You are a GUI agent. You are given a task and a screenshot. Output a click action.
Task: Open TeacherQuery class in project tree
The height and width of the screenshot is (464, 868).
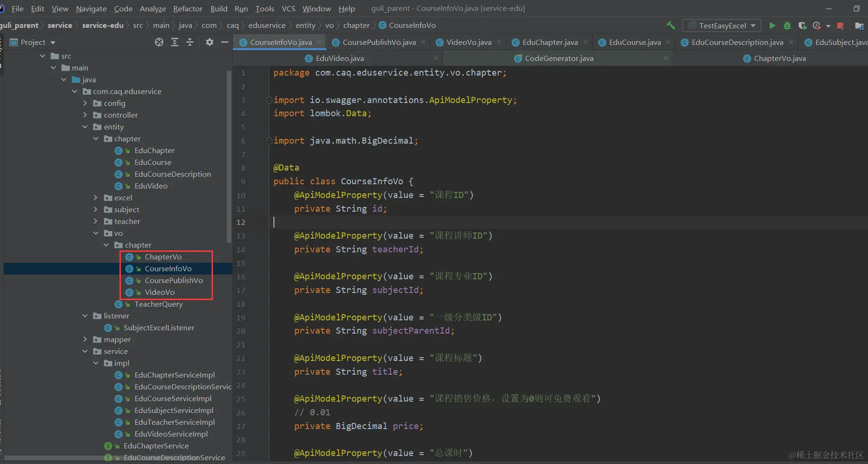158,304
